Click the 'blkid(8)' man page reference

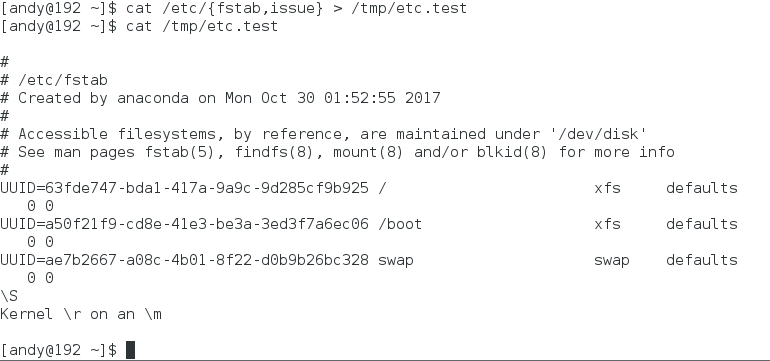[x=512, y=152]
